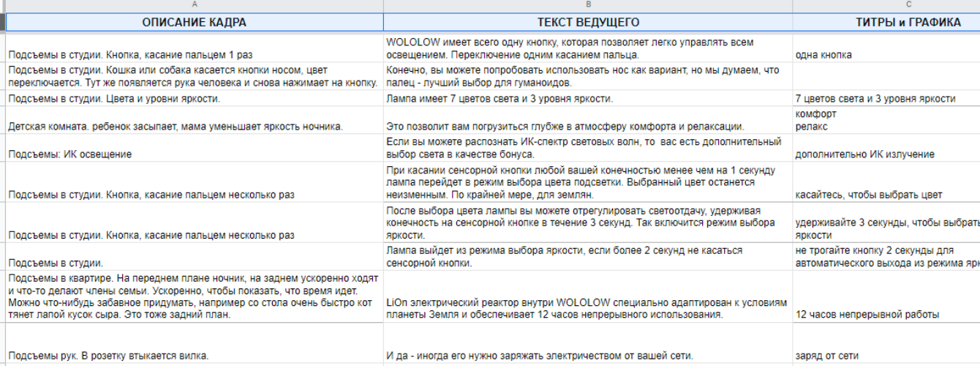Select cell starting 'WOLOLOW имеет всего одну кнопку'

click(588, 48)
